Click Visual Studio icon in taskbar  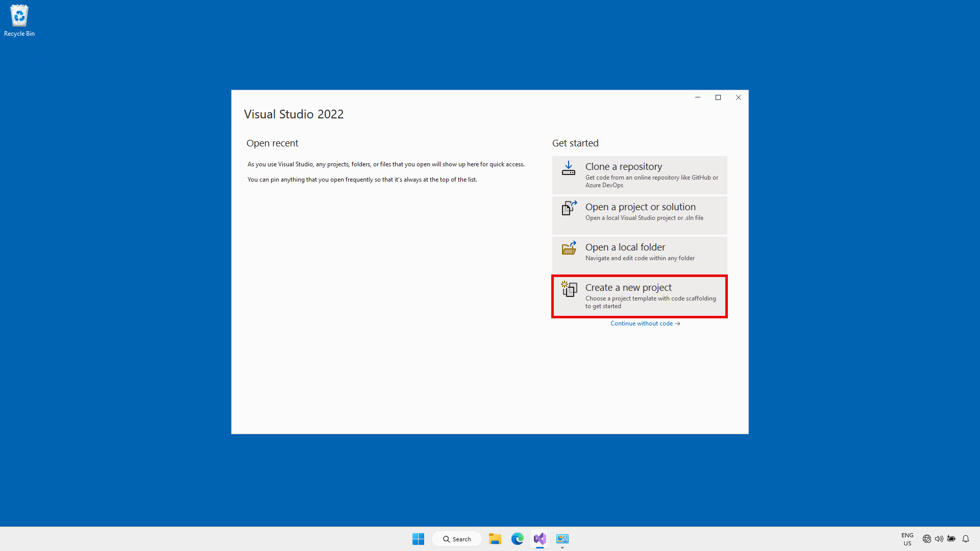(x=540, y=539)
